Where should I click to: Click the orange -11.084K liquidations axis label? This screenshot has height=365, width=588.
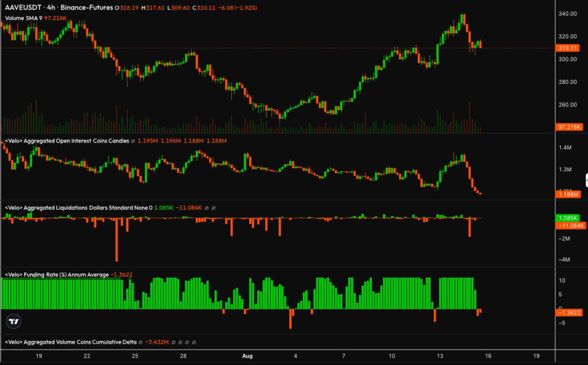570,226
